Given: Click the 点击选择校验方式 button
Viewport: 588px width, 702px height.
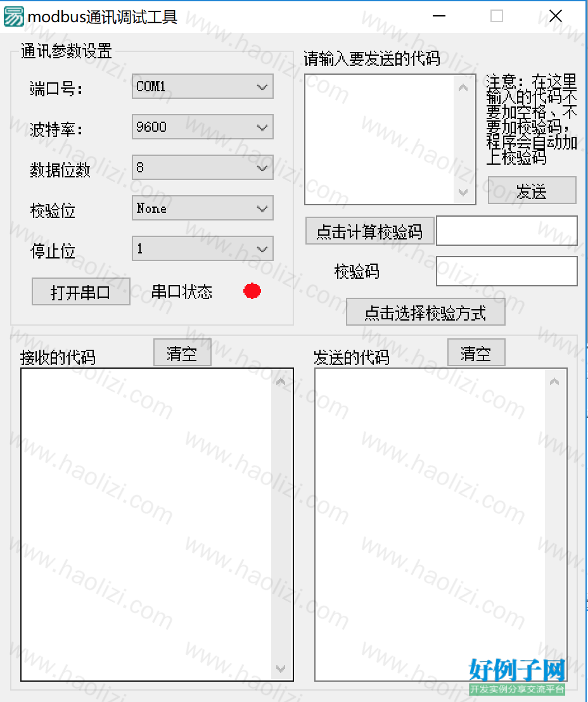Looking at the screenshot, I should coord(425,312).
